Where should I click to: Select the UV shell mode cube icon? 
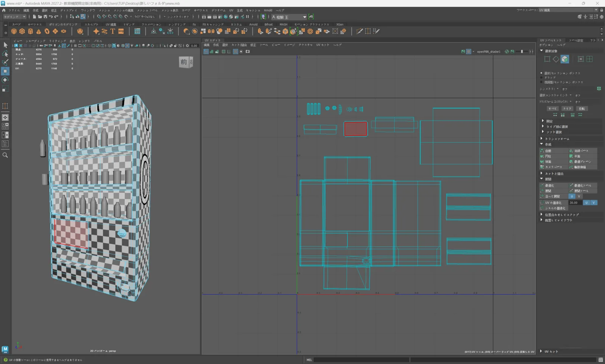(565, 59)
